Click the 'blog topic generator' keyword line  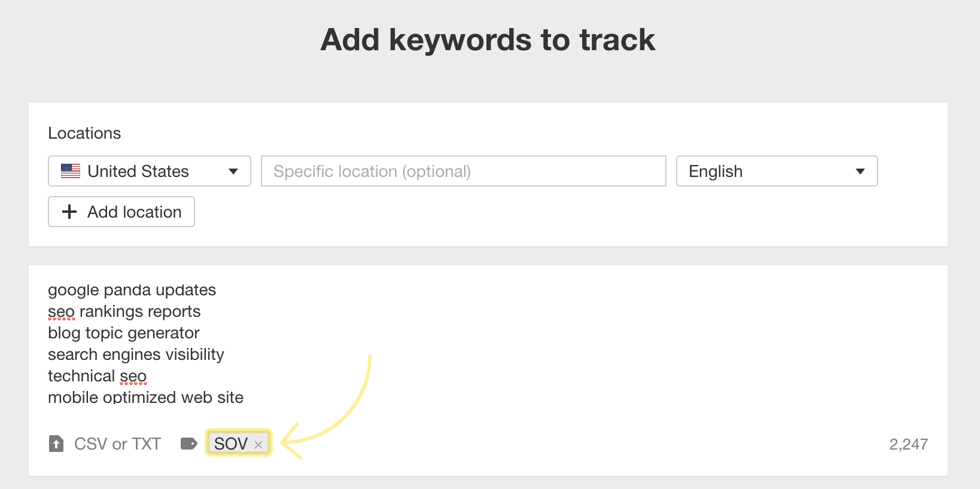click(x=123, y=333)
